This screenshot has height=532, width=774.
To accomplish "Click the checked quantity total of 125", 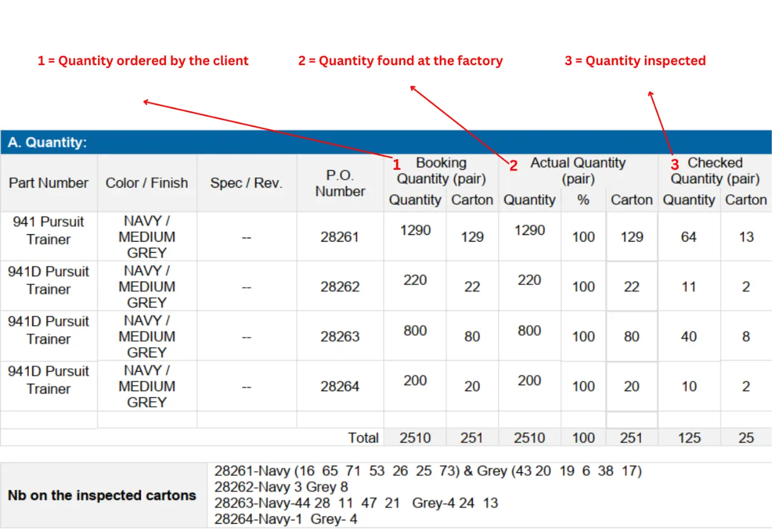I will pos(689,438).
